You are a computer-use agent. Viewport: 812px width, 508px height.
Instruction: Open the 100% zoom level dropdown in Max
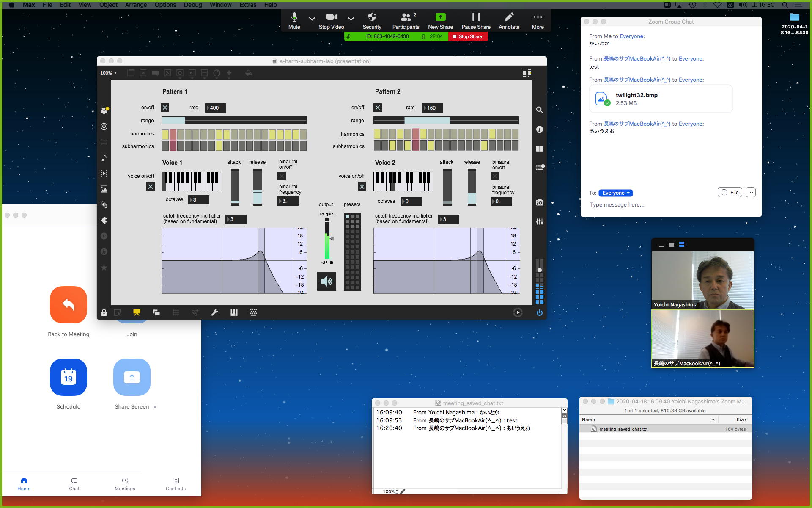109,73
